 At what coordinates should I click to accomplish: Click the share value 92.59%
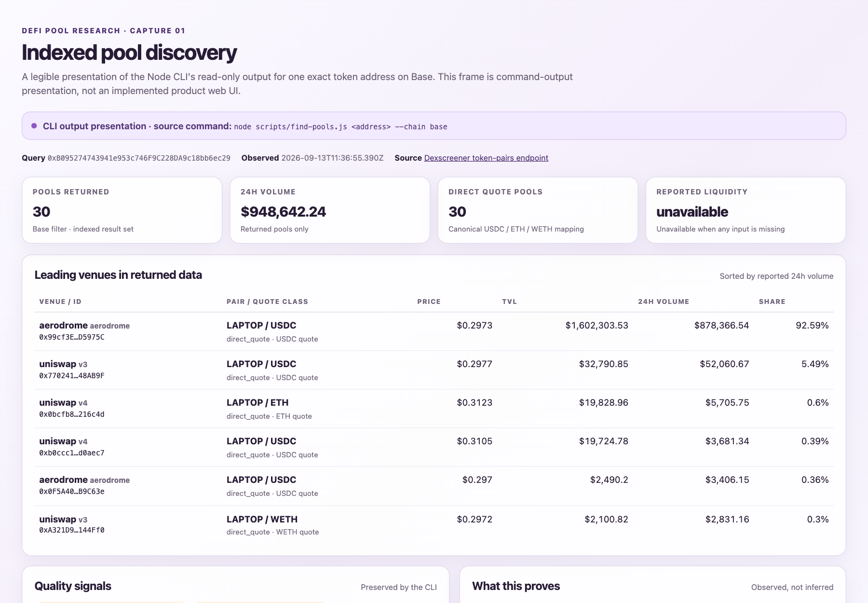pyautogui.click(x=812, y=325)
